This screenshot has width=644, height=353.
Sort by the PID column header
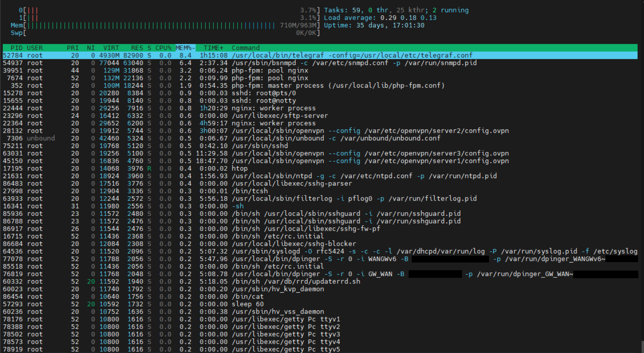point(16,48)
